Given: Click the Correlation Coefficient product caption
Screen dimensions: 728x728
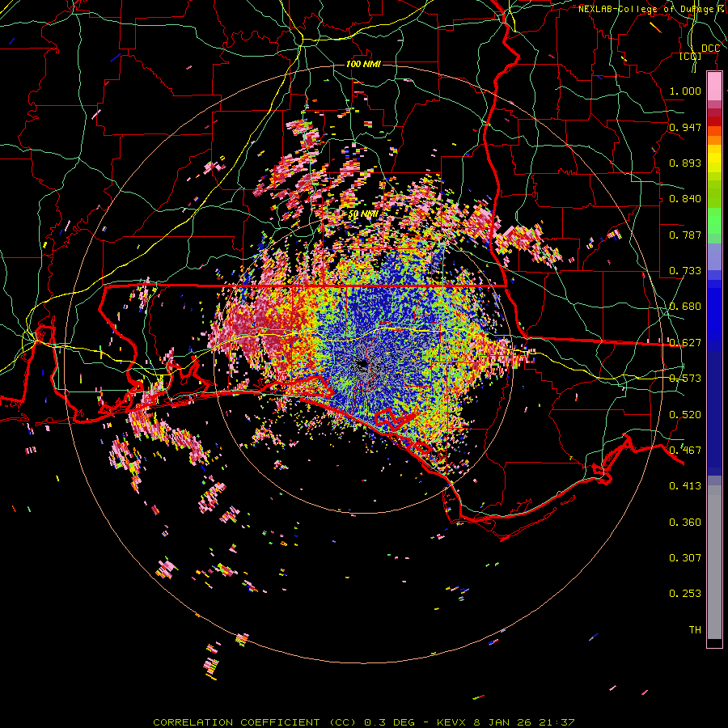Looking at the screenshot, I should 364,722.
